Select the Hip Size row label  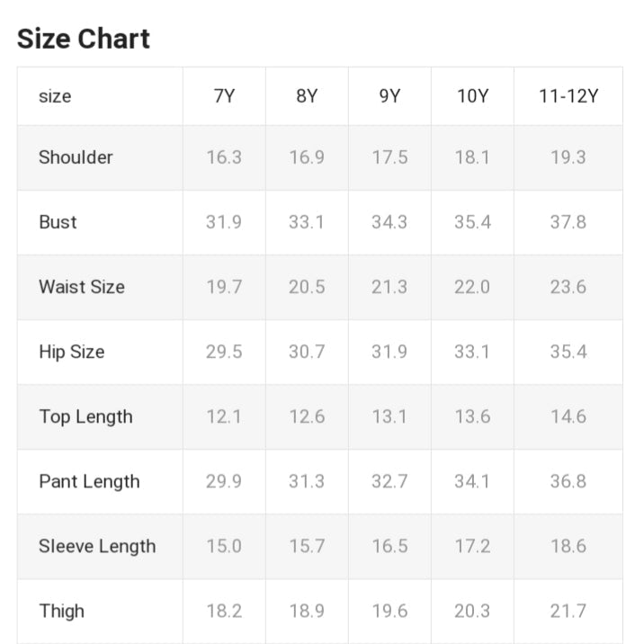[71, 352]
